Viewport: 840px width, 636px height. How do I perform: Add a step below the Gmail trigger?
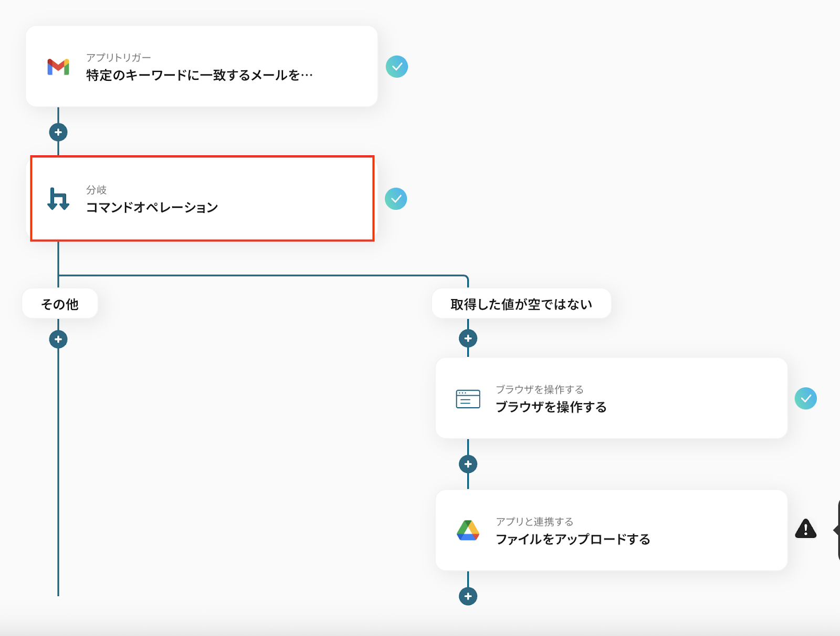(58, 132)
